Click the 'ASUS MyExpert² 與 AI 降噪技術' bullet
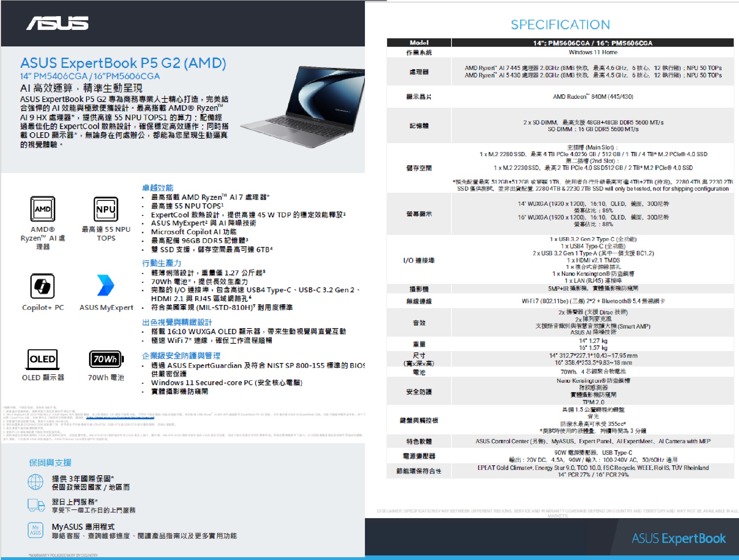 point(203,223)
